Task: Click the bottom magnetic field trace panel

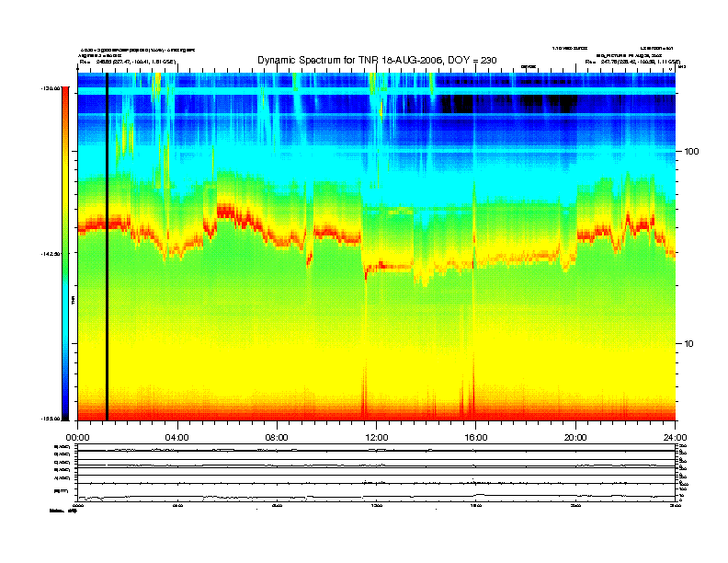Action: pyautogui.click(x=376, y=492)
